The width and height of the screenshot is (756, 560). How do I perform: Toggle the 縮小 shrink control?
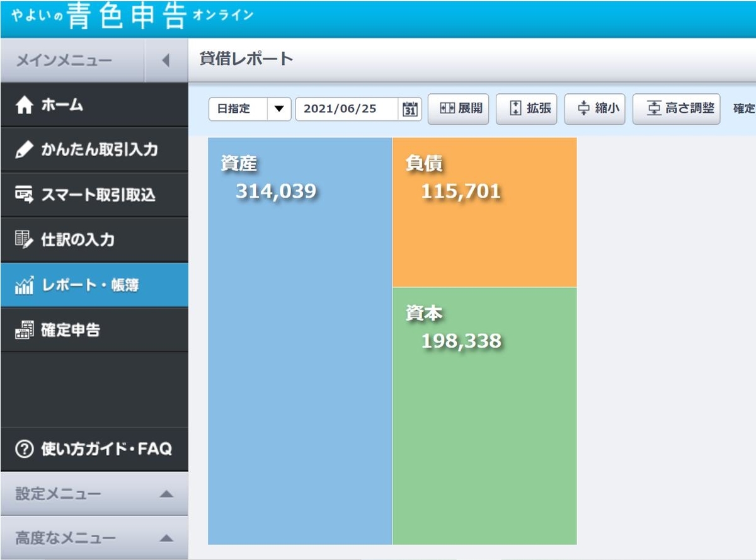click(x=594, y=108)
